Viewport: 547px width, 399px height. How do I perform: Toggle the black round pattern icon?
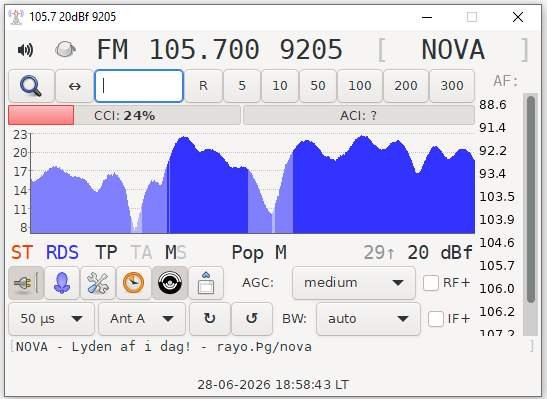click(x=170, y=283)
